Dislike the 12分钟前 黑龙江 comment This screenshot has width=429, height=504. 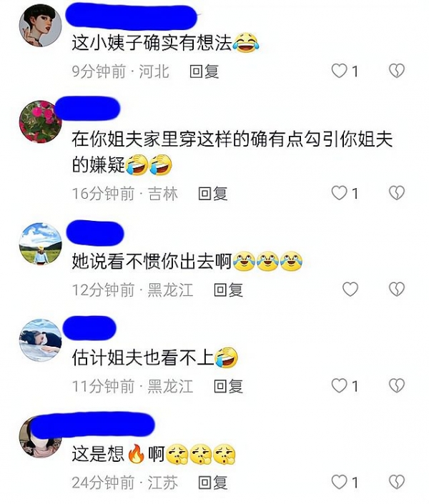click(397, 289)
